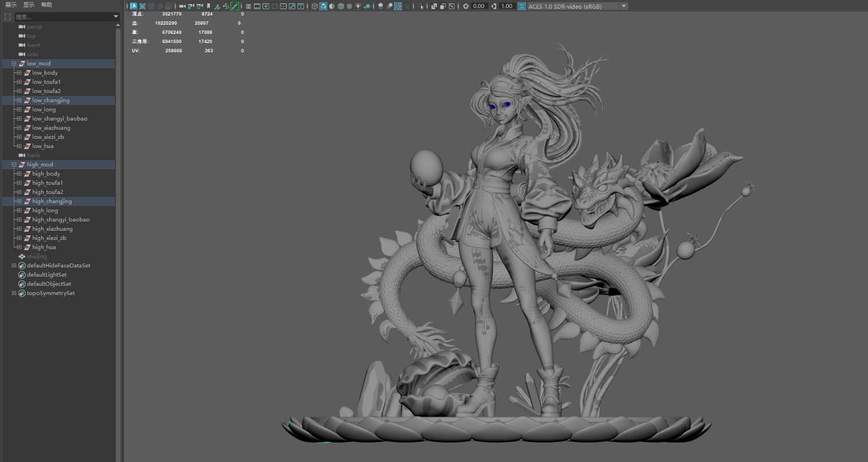Toggle the viewport grid icon
Image resolution: width=868 pixels, height=462 pixels.
[248, 6]
